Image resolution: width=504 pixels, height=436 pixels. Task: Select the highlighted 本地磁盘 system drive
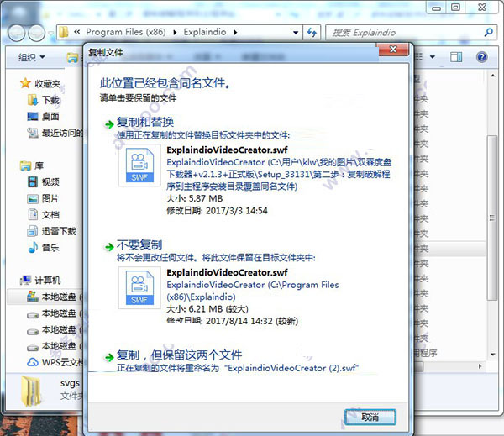(45, 297)
